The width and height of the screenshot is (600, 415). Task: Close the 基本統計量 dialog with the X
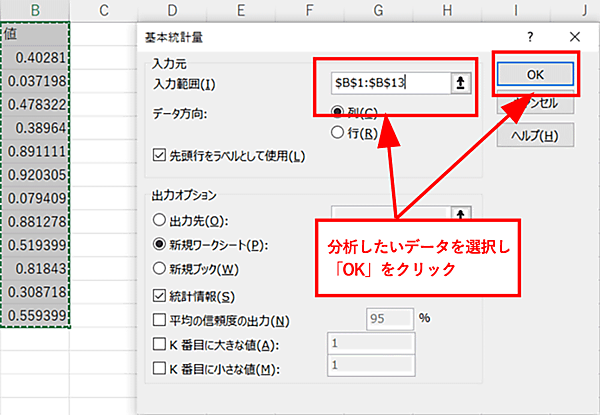574,36
